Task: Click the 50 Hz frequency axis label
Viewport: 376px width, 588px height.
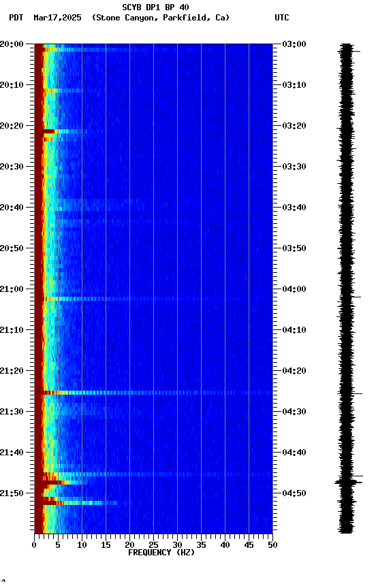Action: coord(272,545)
